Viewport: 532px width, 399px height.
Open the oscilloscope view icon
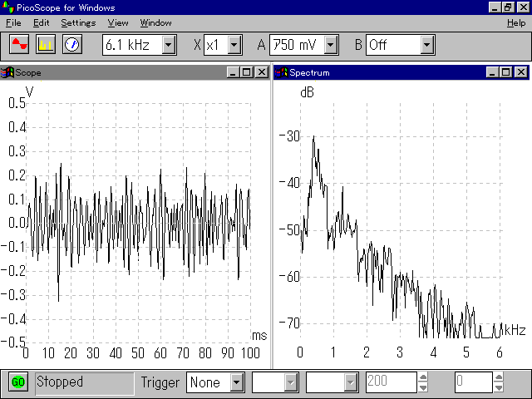tap(19, 44)
